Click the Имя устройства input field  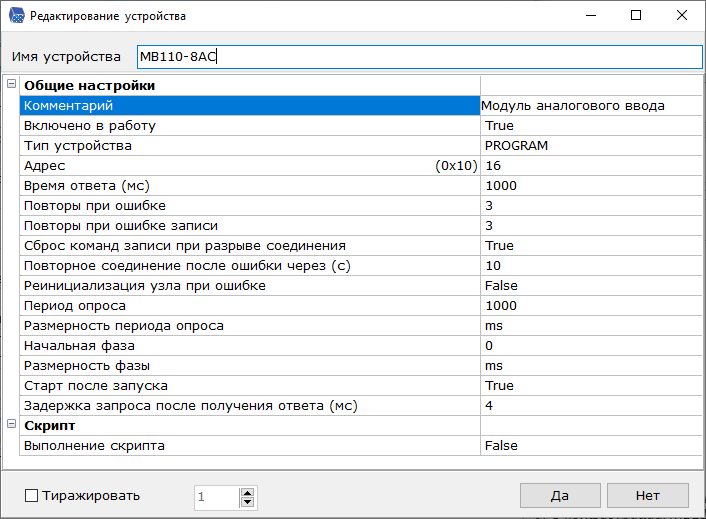click(419, 57)
